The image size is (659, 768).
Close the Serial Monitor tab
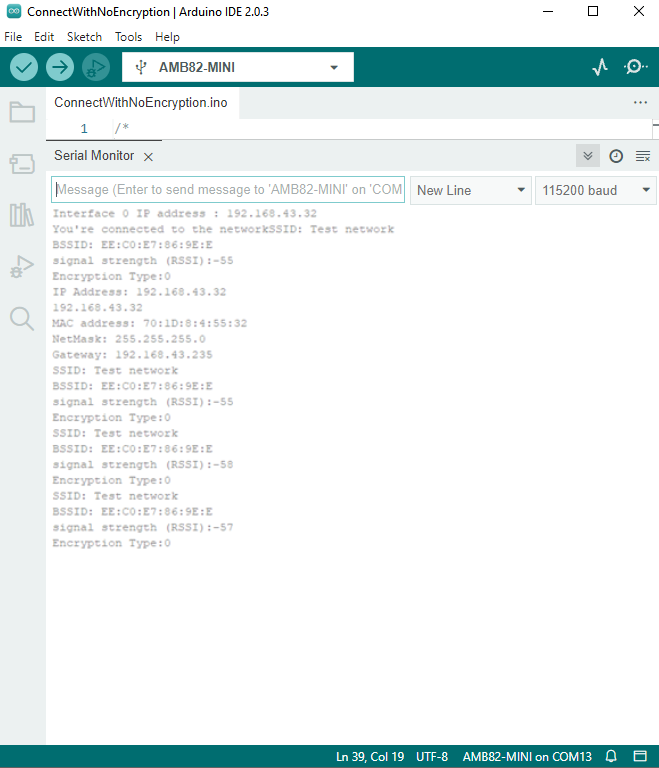(x=148, y=157)
